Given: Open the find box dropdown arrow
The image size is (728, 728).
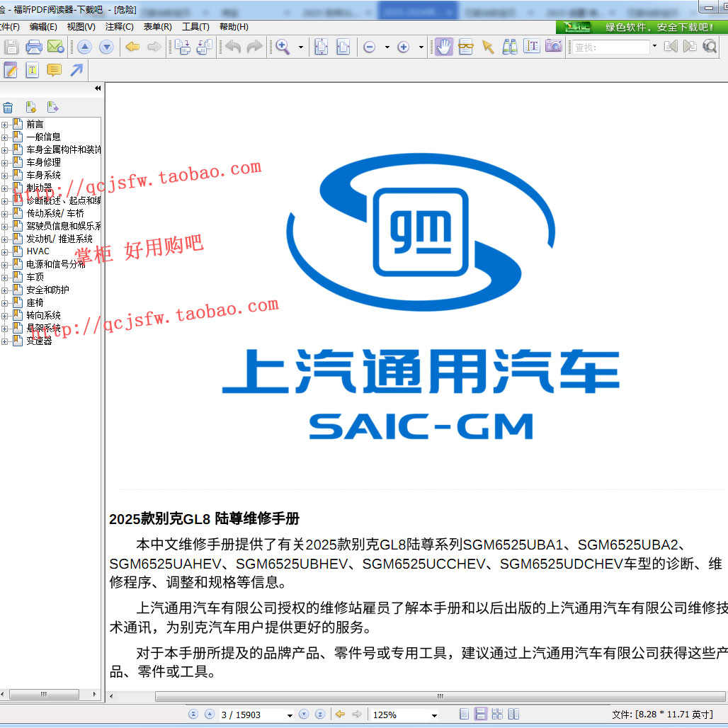Looking at the screenshot, I should [x=654, y=46].
